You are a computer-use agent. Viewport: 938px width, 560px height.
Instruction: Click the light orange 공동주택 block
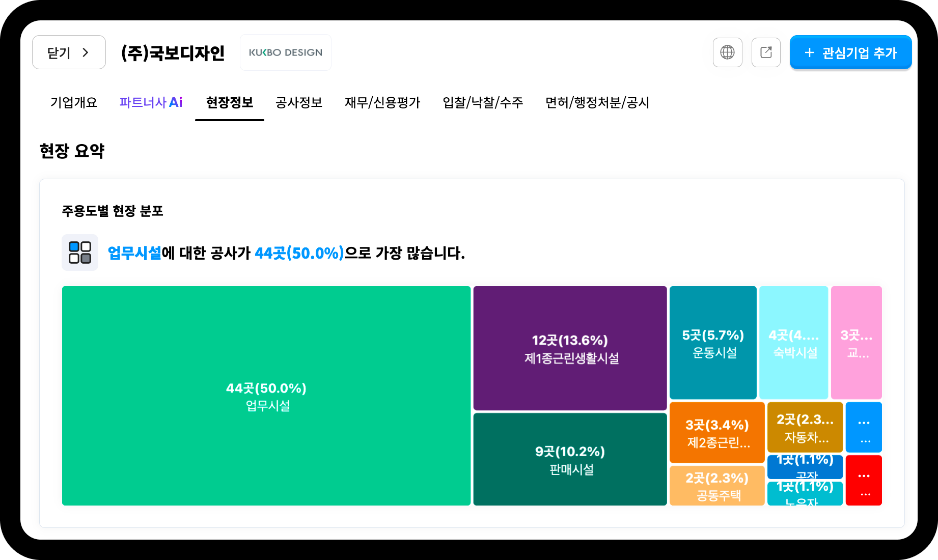click(717, 486)
